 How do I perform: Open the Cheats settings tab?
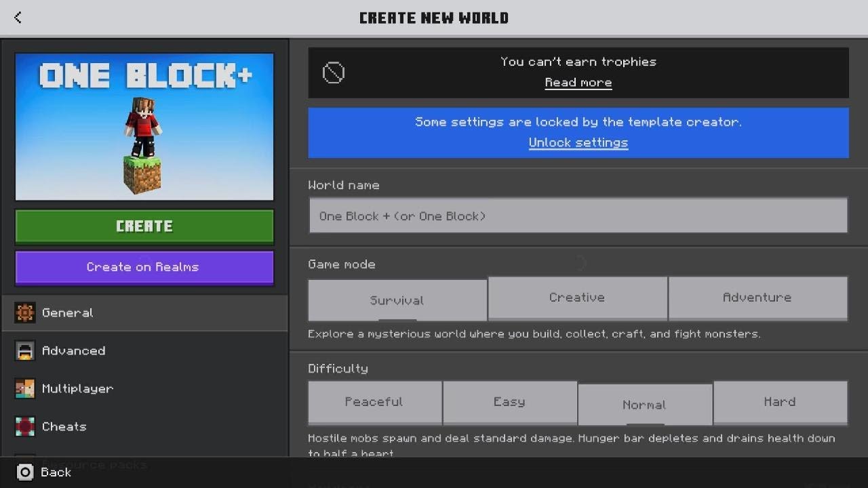[145, 426]
